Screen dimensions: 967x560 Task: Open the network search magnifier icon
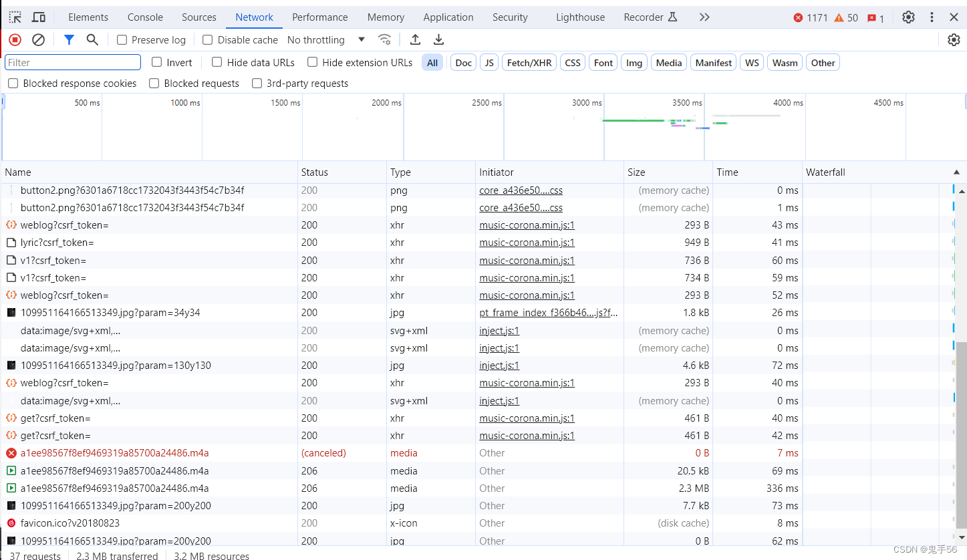click(x=92, y=40)
